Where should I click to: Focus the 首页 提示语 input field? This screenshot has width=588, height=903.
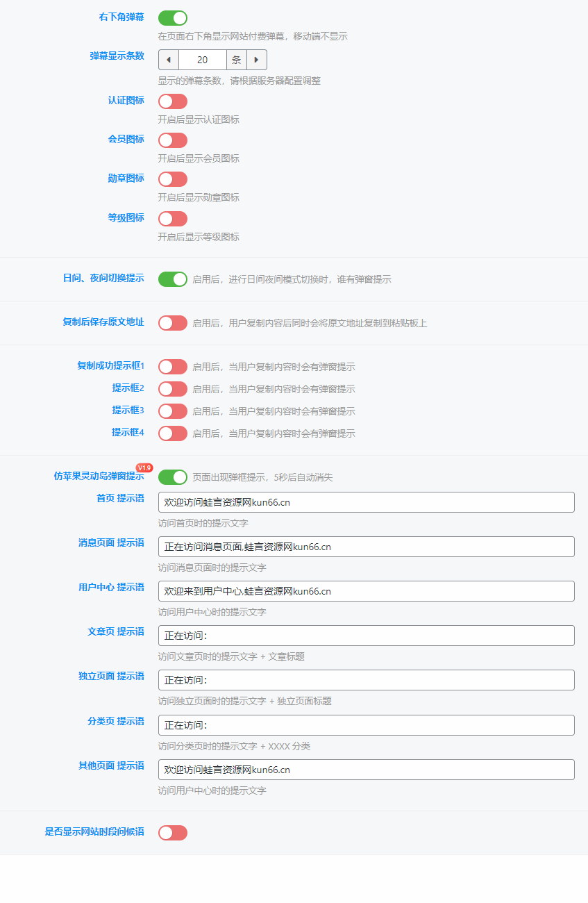pyautogui.click(x=367, y=502)
